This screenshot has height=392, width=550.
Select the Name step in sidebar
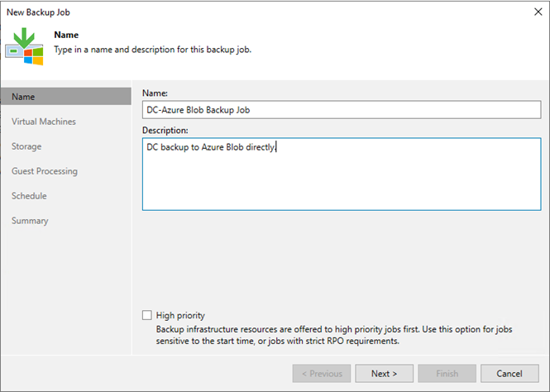[x=66, y=97]
